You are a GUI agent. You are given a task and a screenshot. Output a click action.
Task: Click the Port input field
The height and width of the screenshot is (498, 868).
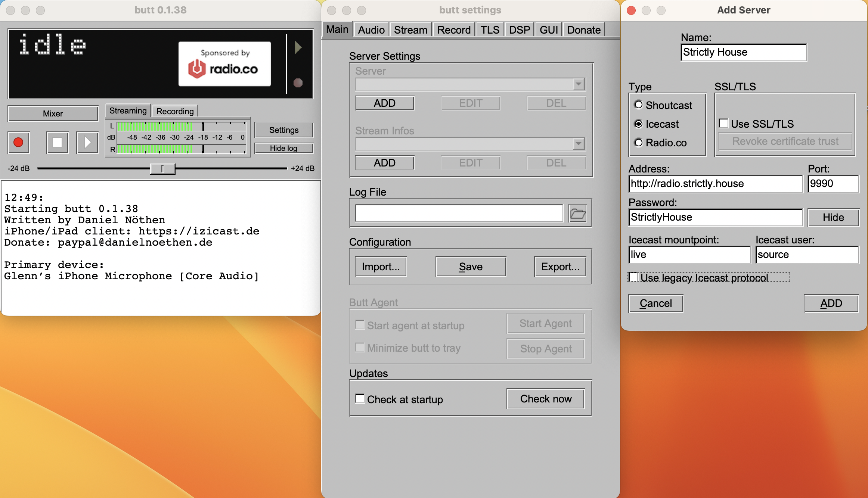833,184
